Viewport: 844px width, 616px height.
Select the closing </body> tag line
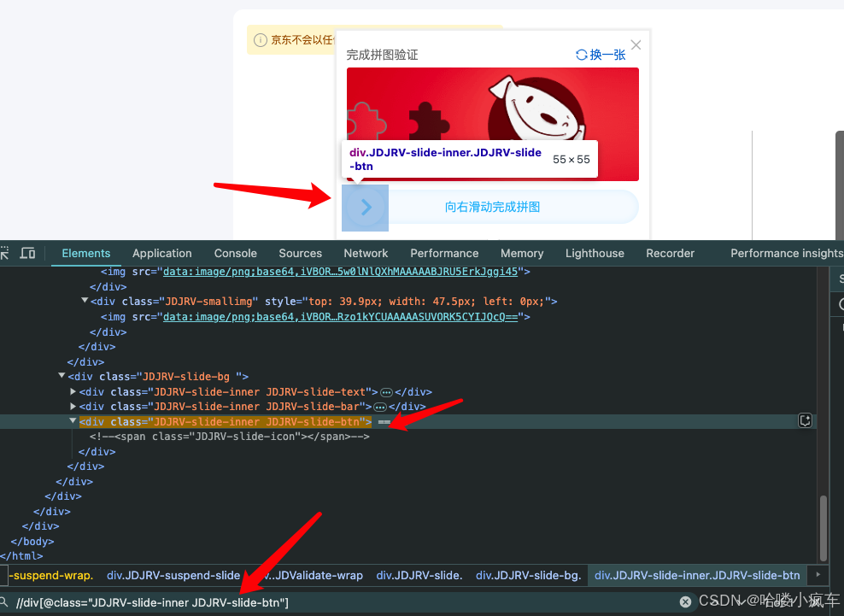click(x=32, y=541)
